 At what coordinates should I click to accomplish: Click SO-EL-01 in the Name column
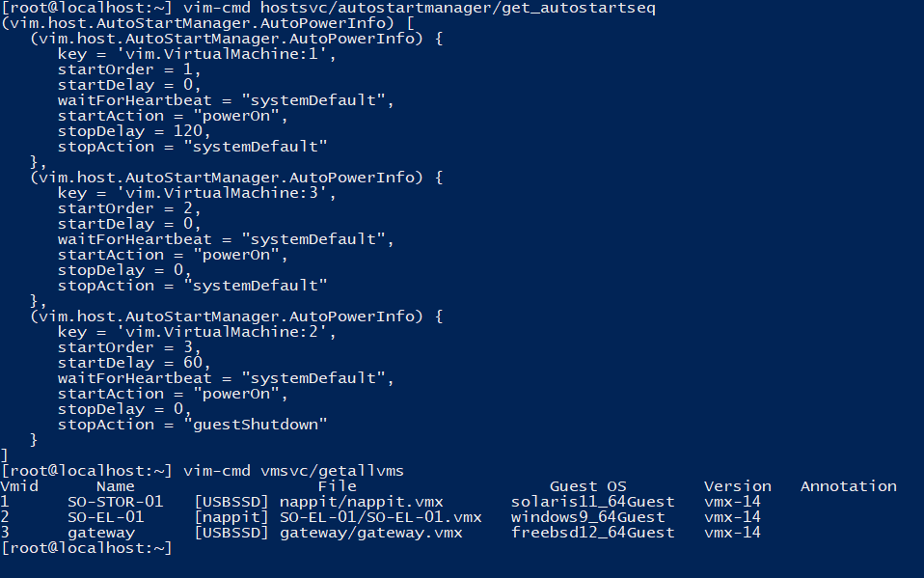[105, 517]
